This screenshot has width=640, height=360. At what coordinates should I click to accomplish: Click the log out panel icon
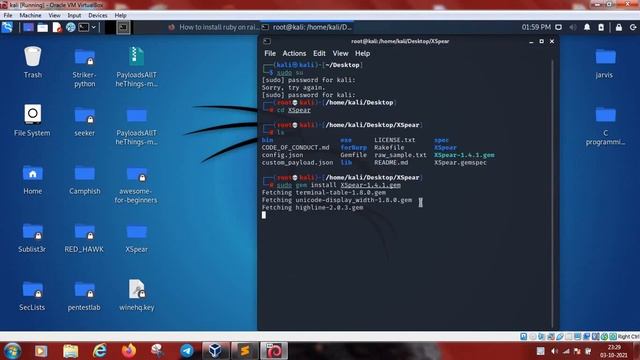[633, 27]
